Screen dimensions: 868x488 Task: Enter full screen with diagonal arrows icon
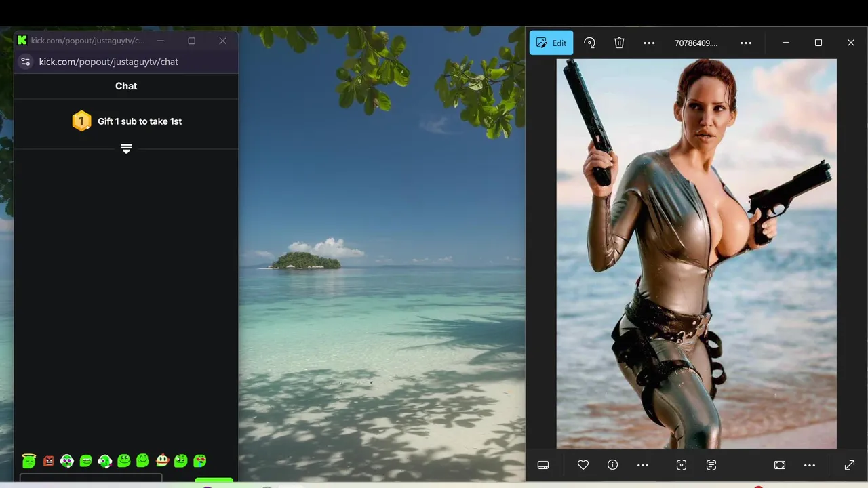[x=850, y=465]
